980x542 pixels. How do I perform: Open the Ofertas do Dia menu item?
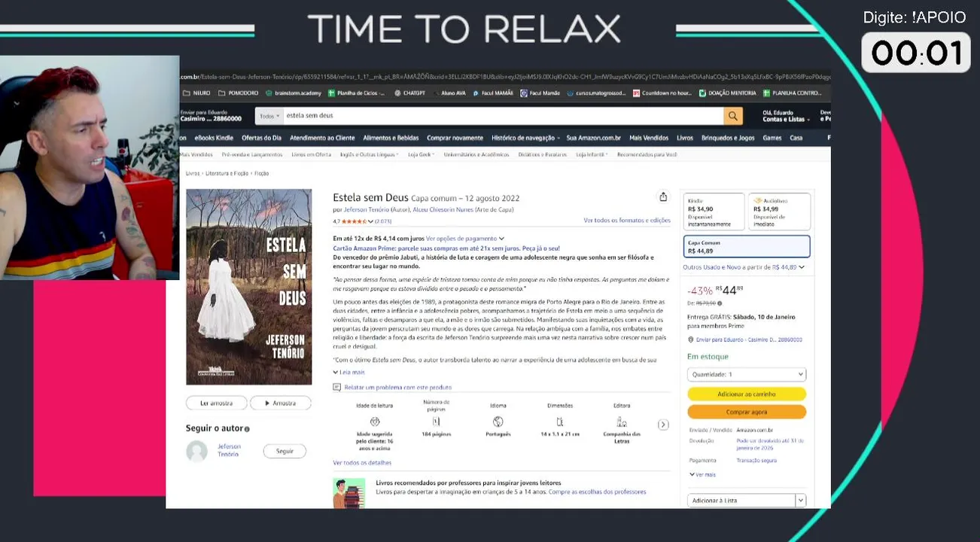pos(261,138)
